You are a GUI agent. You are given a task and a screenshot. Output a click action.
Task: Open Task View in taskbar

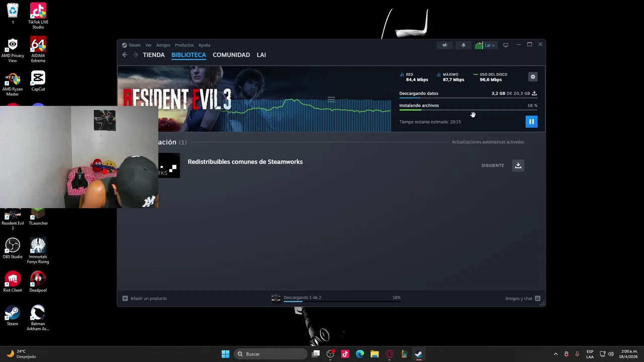click(315, 354)
